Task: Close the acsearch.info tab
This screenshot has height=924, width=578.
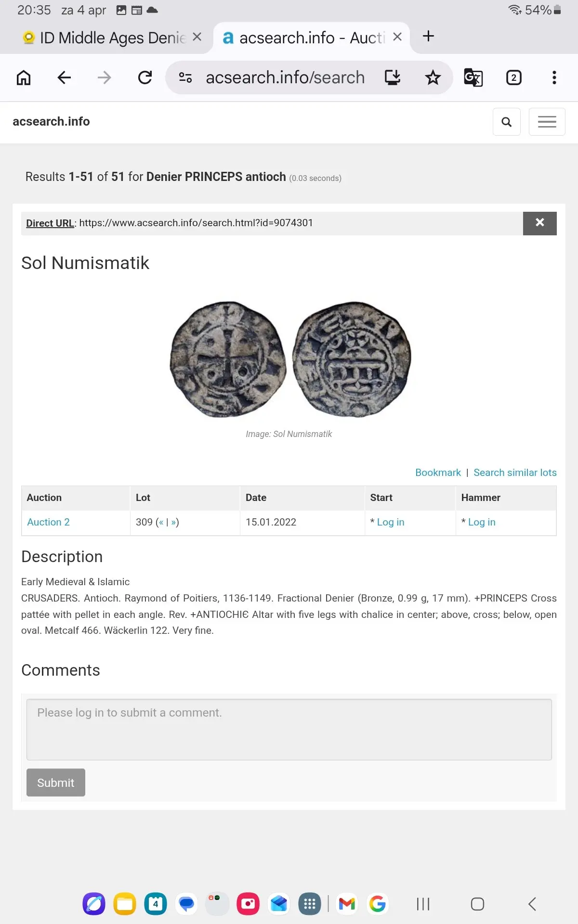Action: (x=397, y=37)
